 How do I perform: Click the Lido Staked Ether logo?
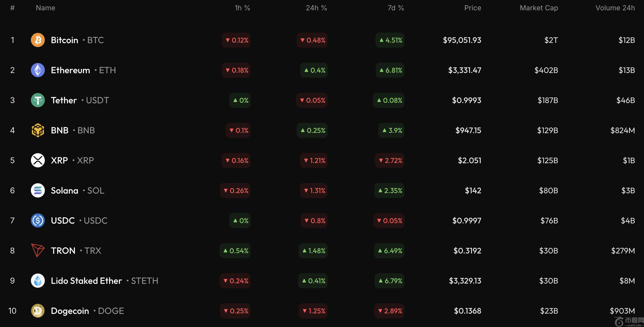pyautogui.click(x=38, y=281)
